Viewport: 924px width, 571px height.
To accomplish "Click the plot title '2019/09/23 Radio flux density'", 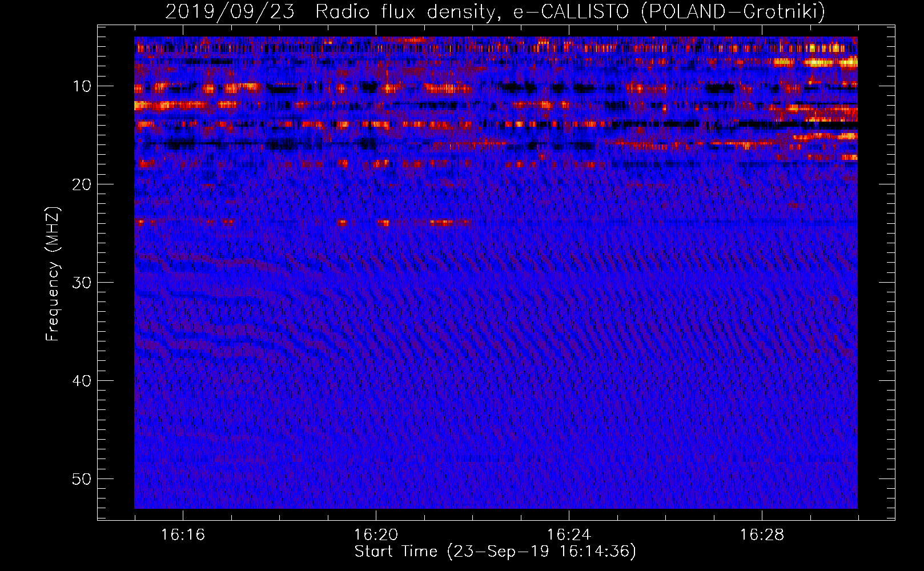I will [x=331, y=12].
